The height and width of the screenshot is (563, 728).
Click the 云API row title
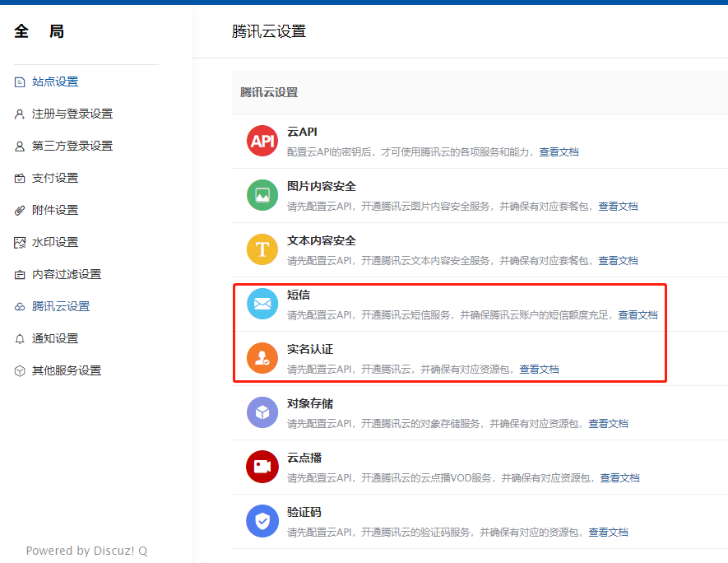302,132
